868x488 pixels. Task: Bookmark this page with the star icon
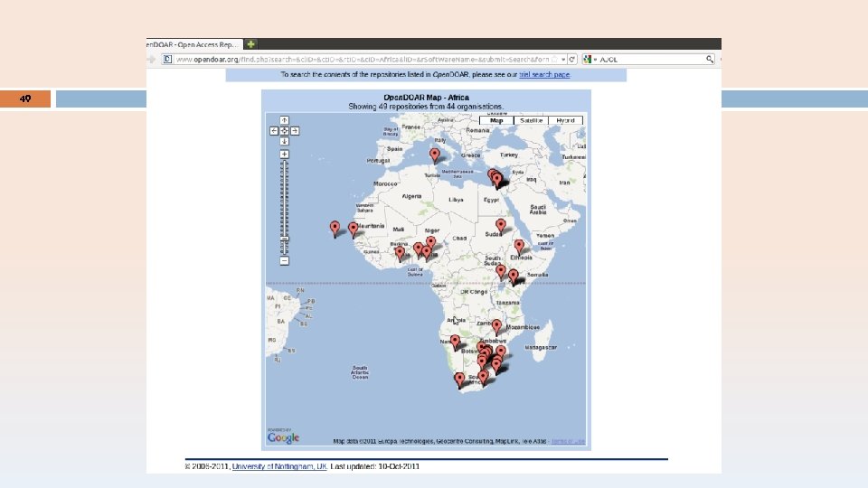pyautogui.click(x=554, y=60)
